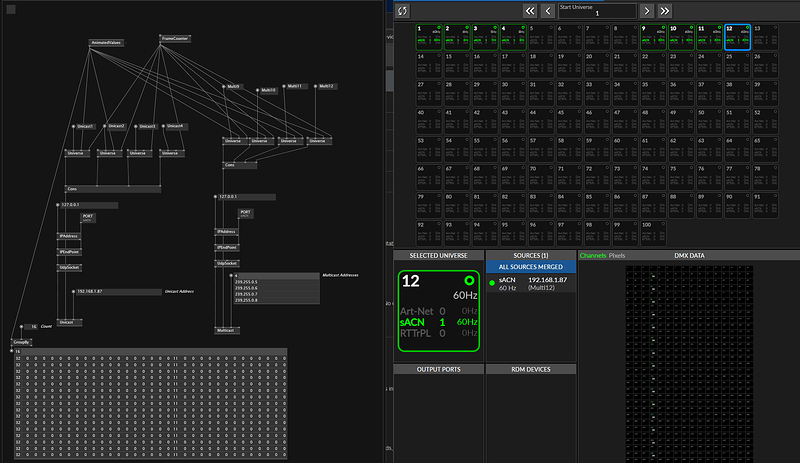This screenshot has width=800, height=463.
Task: Select universe tile 10
Action: [681, 37]
